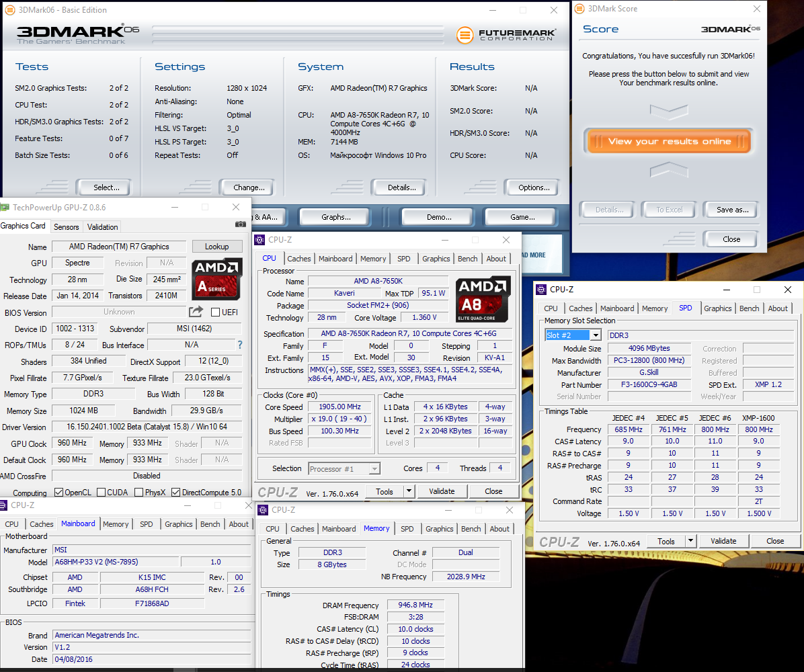
Task: Open the Caches tab in the CPU-Z CPU window
Action: 299,259
